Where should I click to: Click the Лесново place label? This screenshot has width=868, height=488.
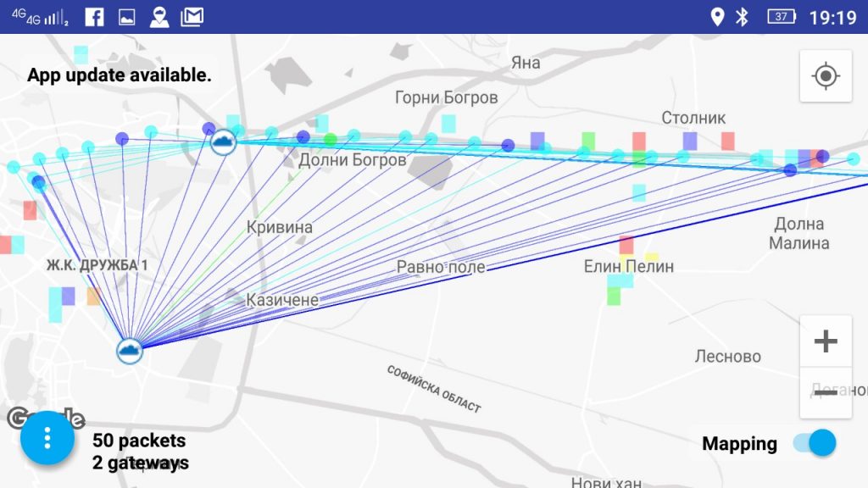tap(727, 357)
